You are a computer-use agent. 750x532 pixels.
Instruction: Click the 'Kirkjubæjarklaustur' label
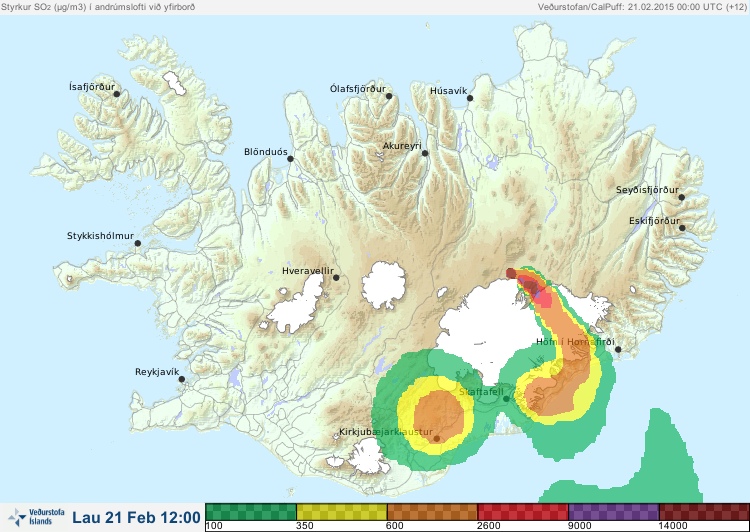pos(386,432)
